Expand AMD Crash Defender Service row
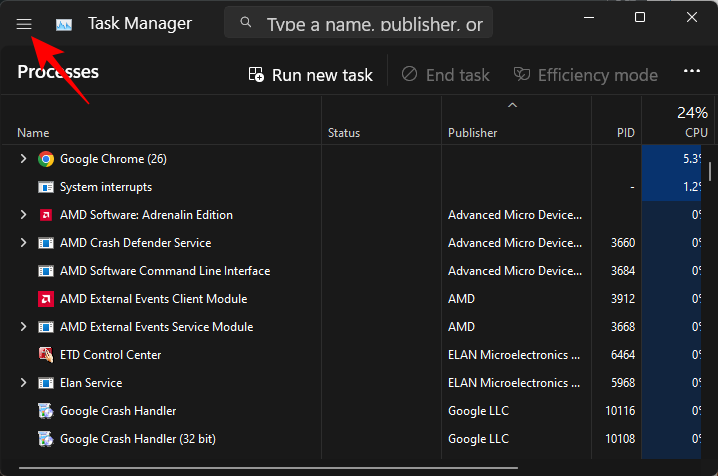The image size is (718, 476). pos(24,243)
